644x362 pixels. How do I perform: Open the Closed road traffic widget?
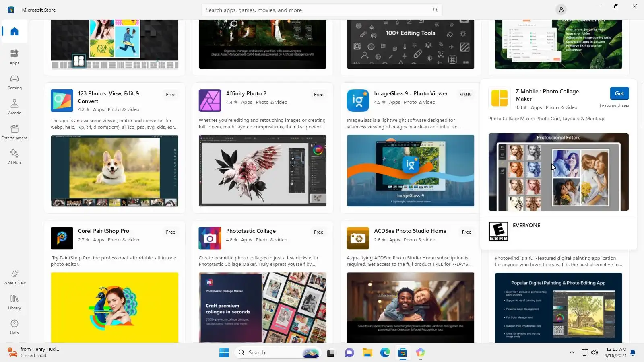(34, 352)
